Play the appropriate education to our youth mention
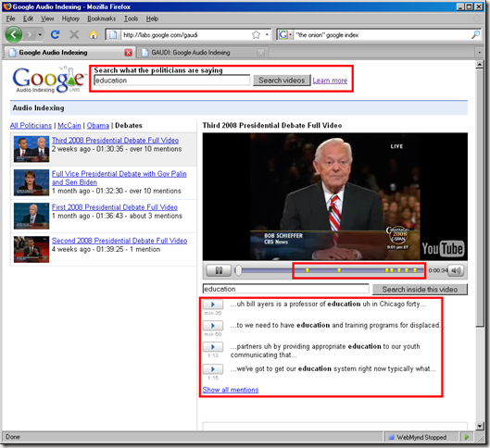Screen dimensions: 490x448 coord(213,346)
